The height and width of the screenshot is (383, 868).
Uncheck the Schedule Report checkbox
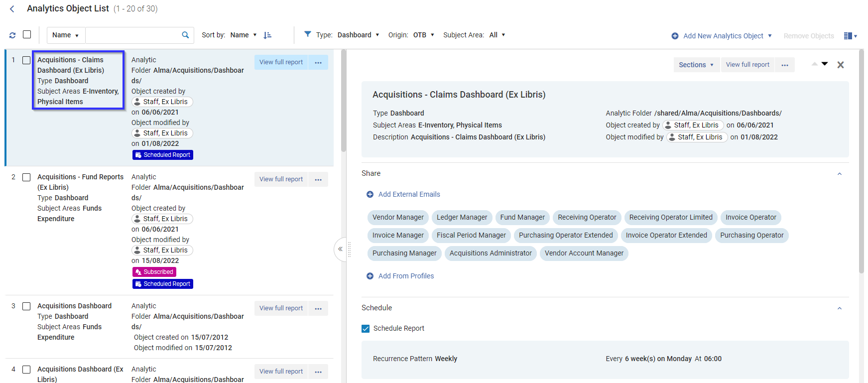(366, 329)
